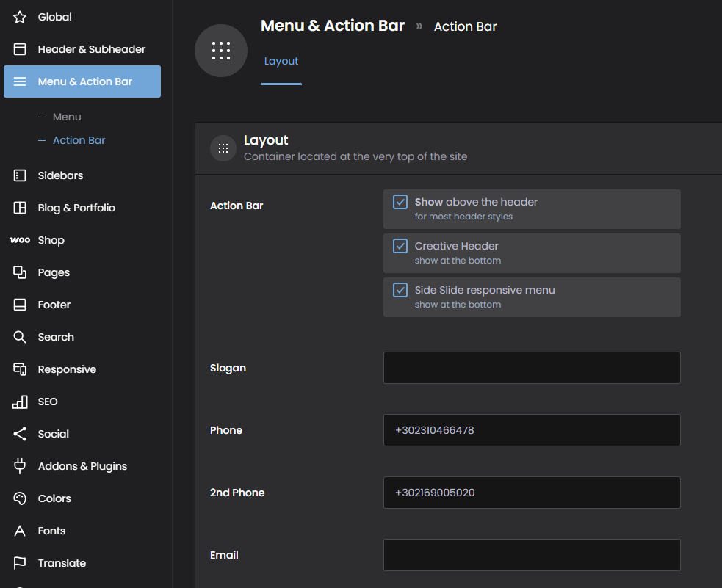Uncheck Show above the header

(400, 202)
